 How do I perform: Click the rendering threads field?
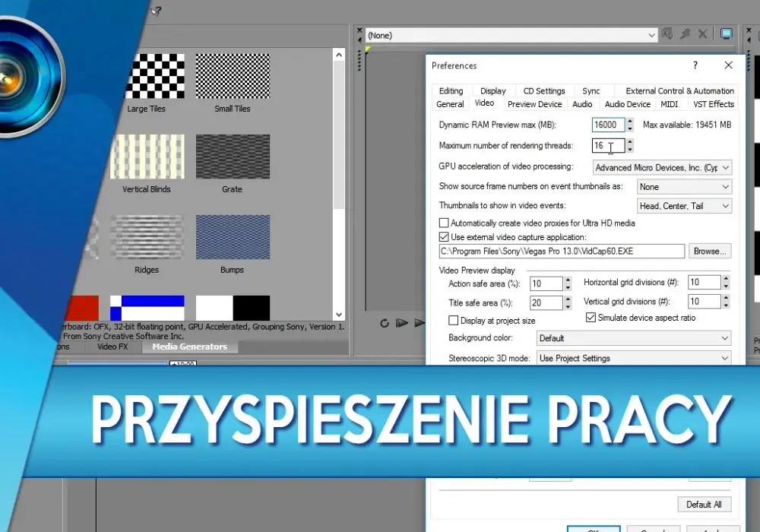click(x=608, y=145)
